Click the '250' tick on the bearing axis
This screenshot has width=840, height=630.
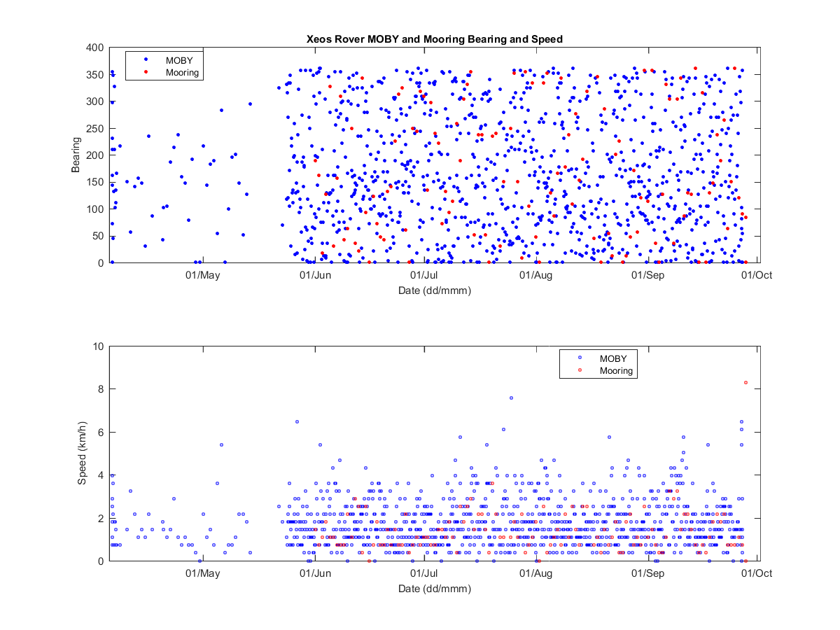pos(97,128)
